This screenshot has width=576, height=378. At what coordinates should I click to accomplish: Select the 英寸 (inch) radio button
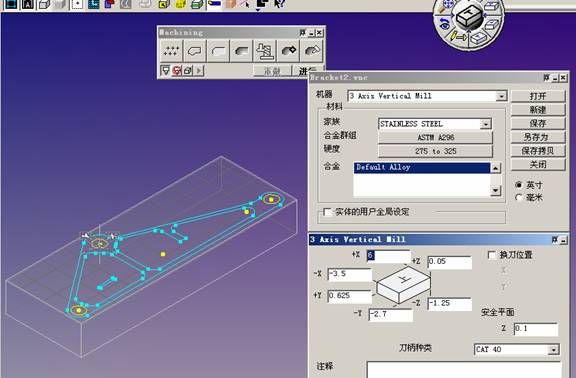point(519,185)
